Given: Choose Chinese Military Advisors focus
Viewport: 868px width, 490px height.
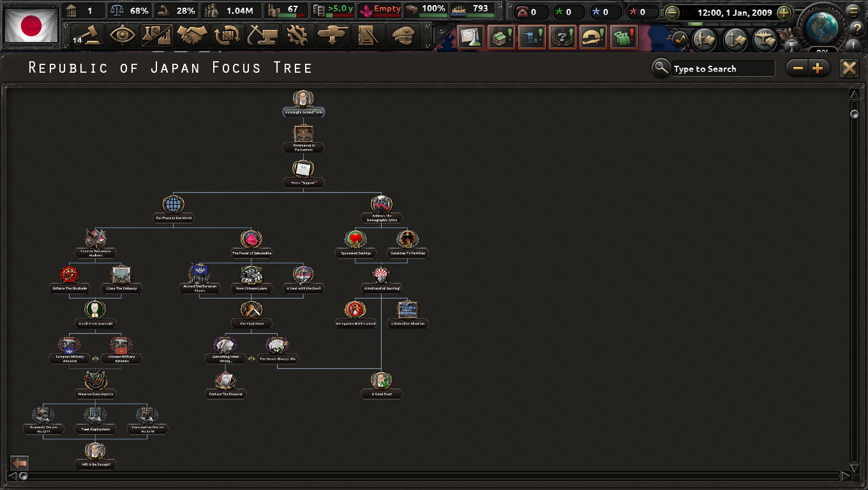Looking at the screenshot, I should coord(121,350).
